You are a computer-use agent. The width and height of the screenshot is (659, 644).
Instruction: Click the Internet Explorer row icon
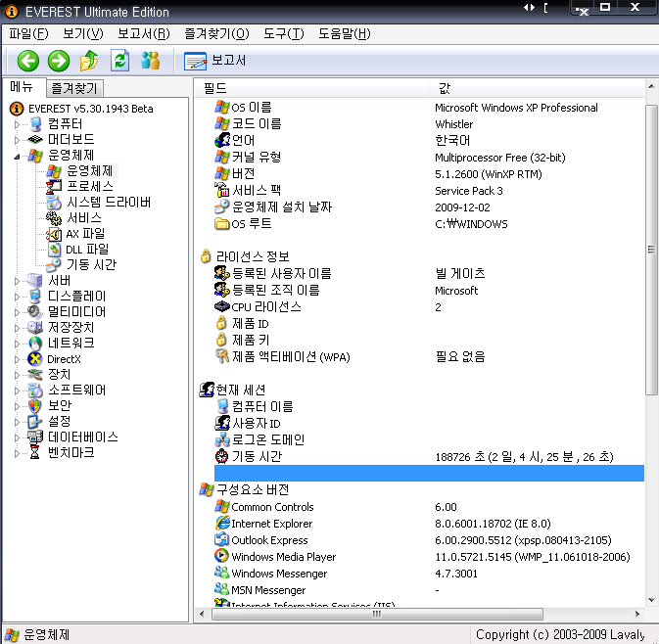[x=222, y=523]
